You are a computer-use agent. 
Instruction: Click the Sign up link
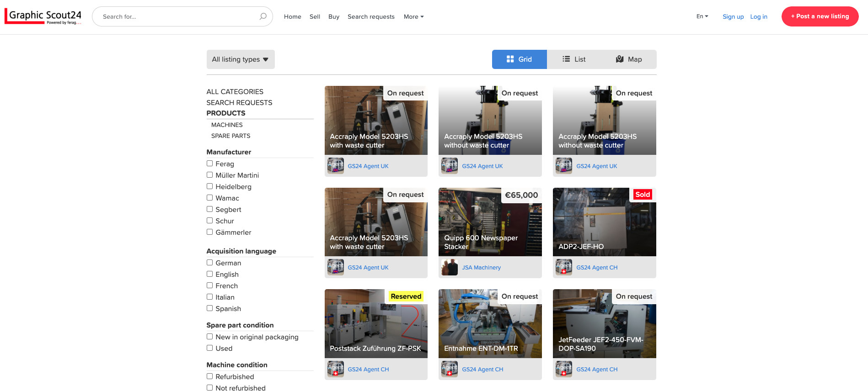tap(733, 16)
